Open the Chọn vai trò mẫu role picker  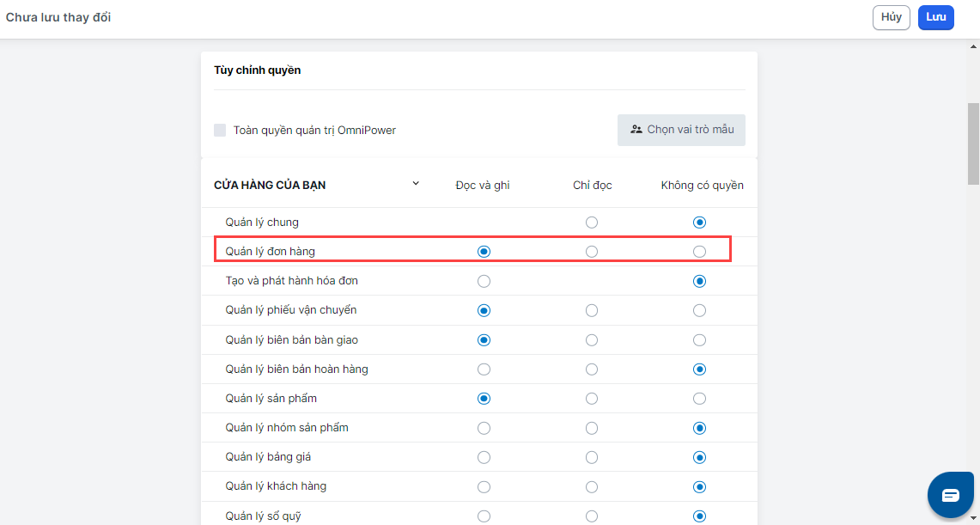pyautogui.click(x=681, y=130)
